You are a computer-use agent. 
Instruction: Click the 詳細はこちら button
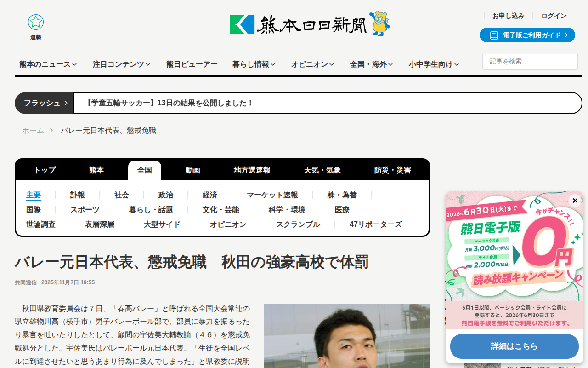(514, 346)
